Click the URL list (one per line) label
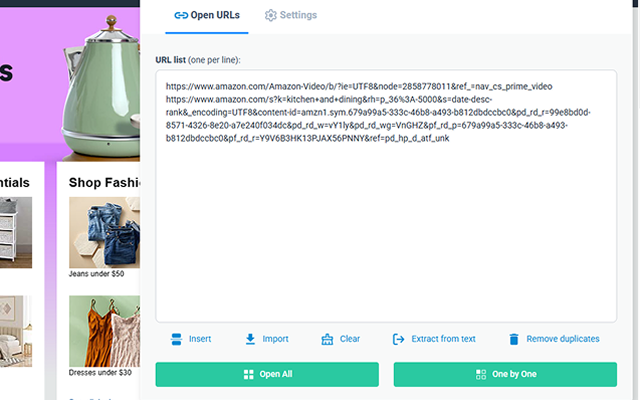 click(x=198, y=60)
